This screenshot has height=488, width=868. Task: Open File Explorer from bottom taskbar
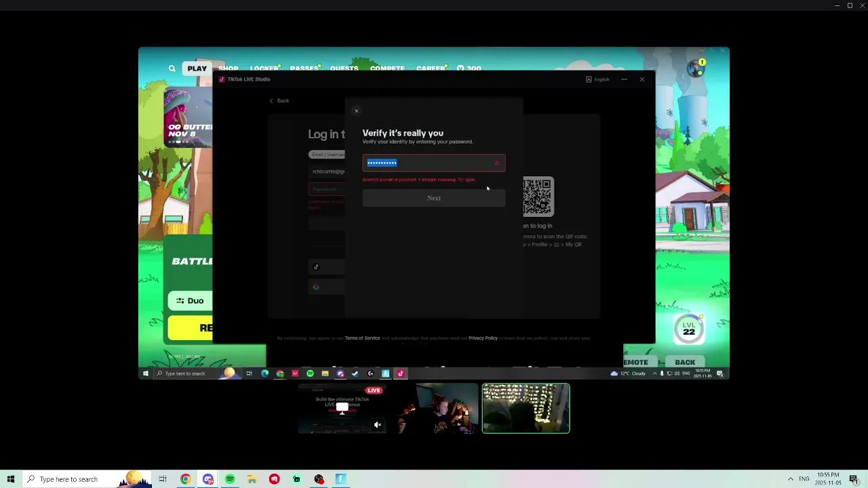click(252, 479)
